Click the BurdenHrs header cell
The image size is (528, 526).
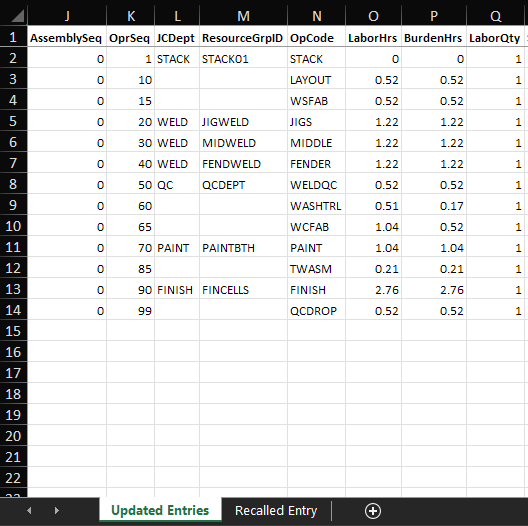pos(434,37)
